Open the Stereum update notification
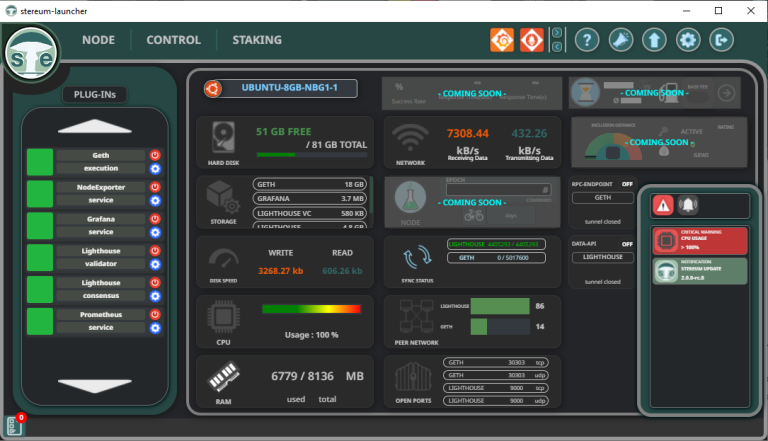The image size is (768, 441). [700, 271]
